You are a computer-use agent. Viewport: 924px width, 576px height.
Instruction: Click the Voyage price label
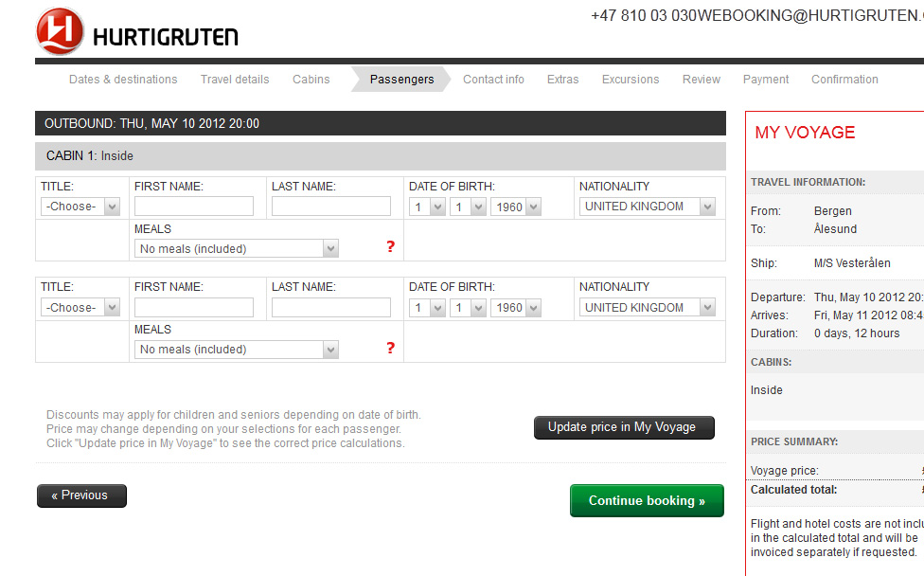tap(784, 471)
